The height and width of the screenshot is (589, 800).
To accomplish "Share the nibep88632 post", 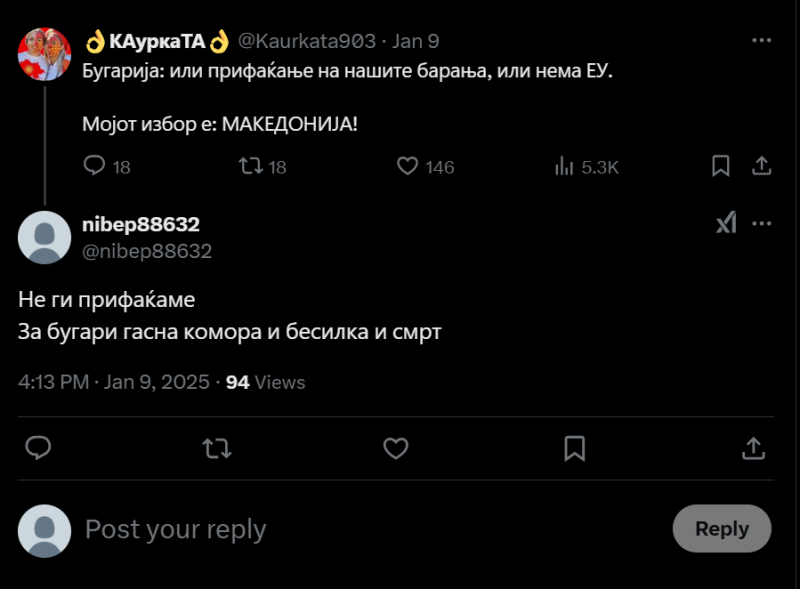I will pos(753,448).
